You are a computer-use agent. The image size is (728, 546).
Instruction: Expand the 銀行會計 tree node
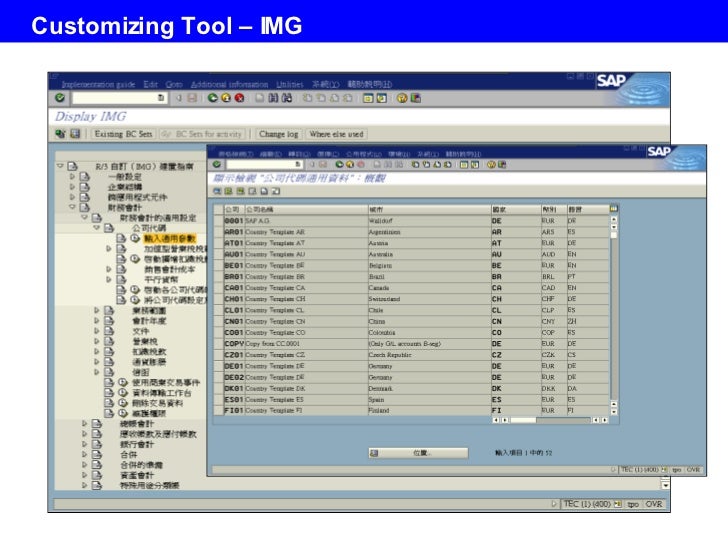(x=84, y=444)
